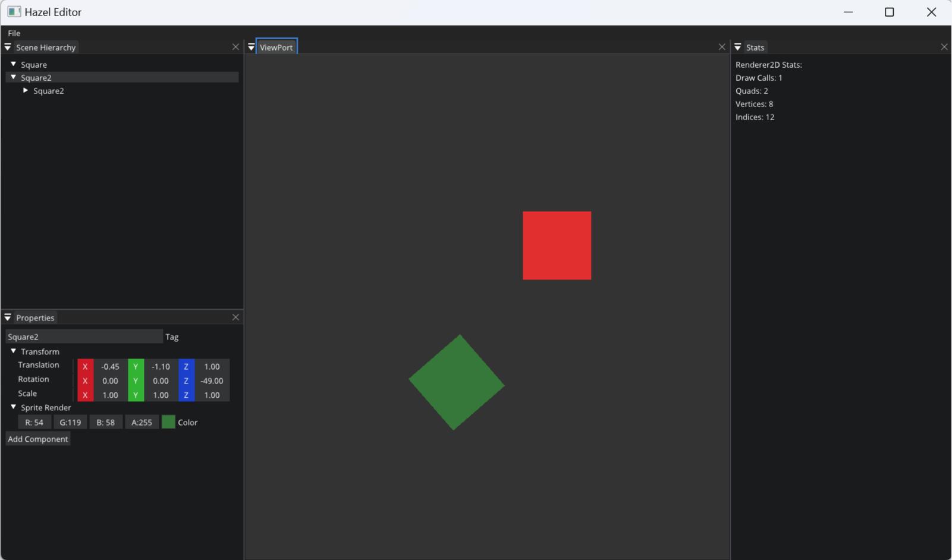Open the Scene Hierarchy panel dropdown triangle

8,47
